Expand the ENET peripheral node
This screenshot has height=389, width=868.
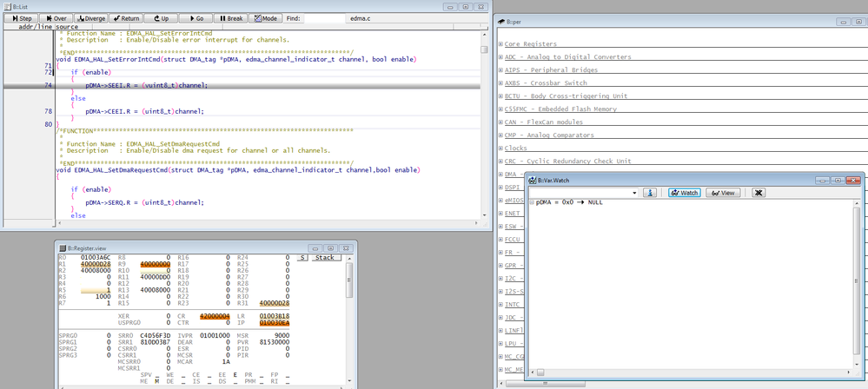point(500,213)
